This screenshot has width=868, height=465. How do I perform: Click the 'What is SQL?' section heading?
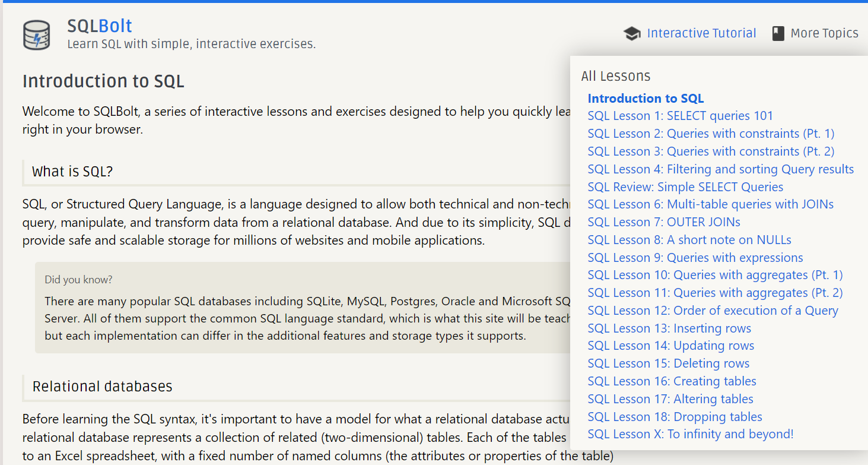tap(72, 172)
